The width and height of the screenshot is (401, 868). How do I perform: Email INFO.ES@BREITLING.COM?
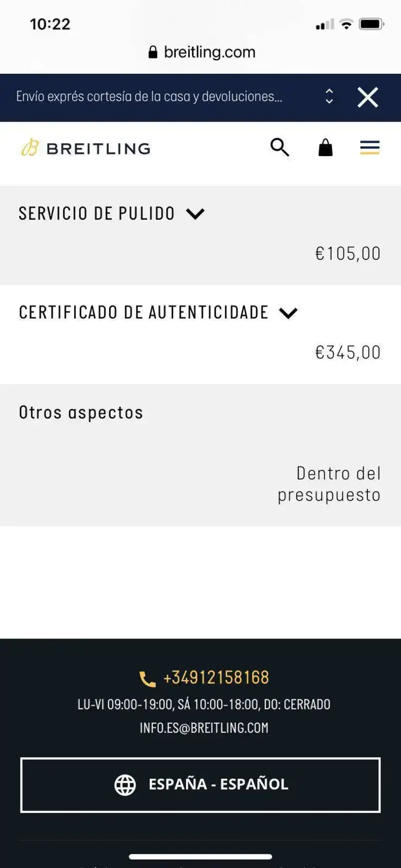point(204,728)
